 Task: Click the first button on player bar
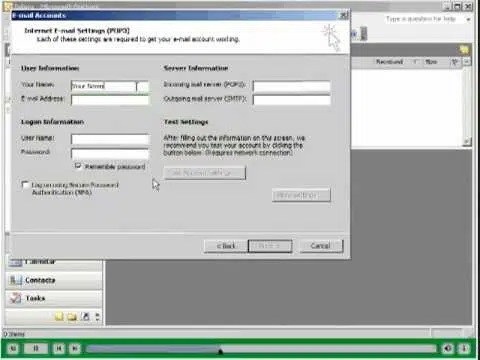coord(13,349)
